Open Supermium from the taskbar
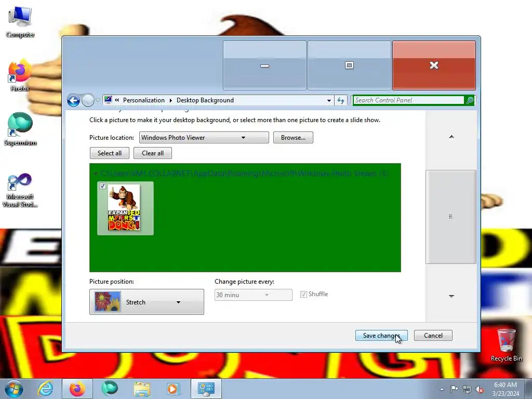532x399 pixels. coord(109,389)
